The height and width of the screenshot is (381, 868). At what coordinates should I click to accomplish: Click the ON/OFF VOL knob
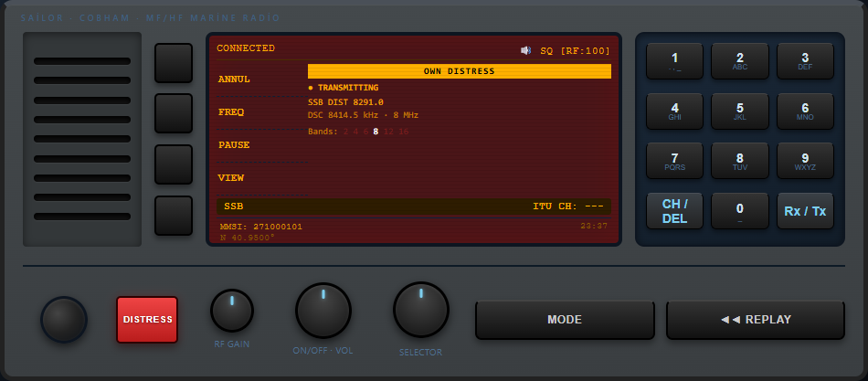[x=323, y=311]
